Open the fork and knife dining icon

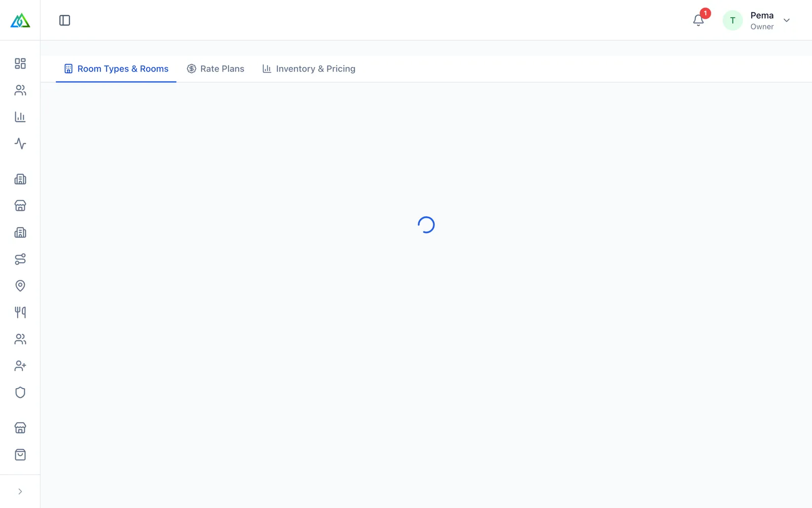[20, 312]
